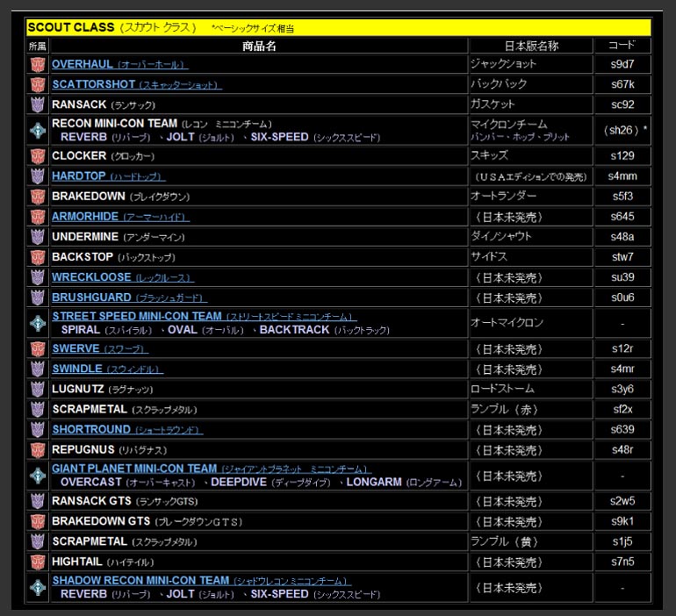Click Mini-Con icon beside RECON MINI-CON TEAM
Viewport: 676px width, 616px height.
click(38, 130)
